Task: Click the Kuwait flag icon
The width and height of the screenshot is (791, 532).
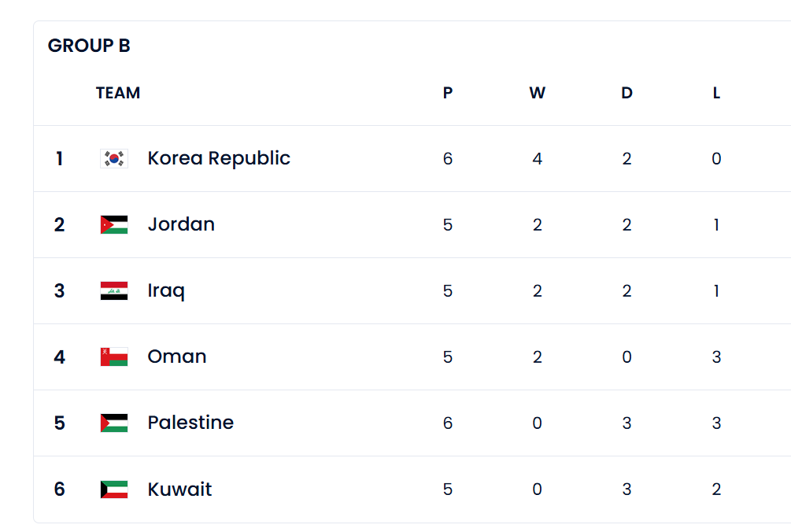Action: [114, 490]
